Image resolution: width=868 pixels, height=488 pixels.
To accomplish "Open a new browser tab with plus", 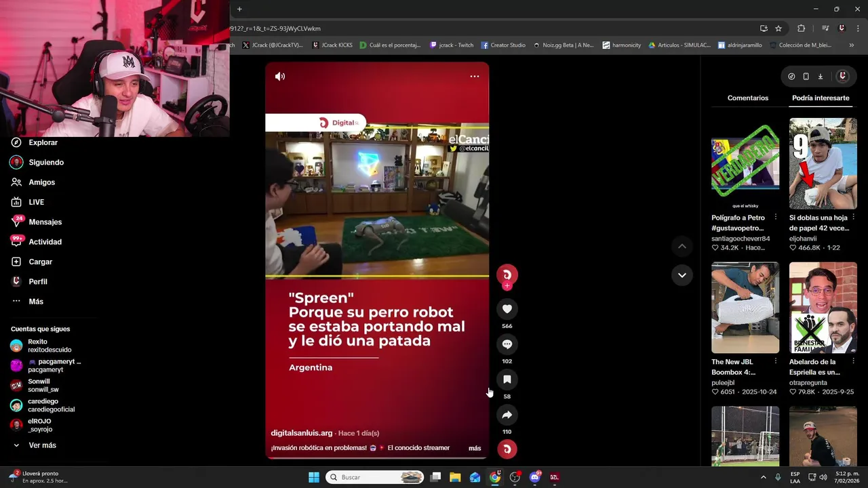I will click(239, 9).
